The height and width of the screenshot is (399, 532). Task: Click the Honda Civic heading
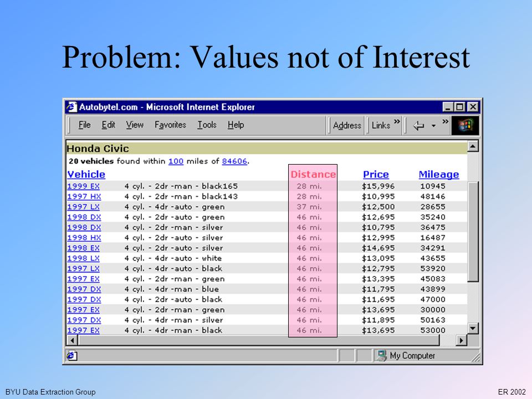98,149
